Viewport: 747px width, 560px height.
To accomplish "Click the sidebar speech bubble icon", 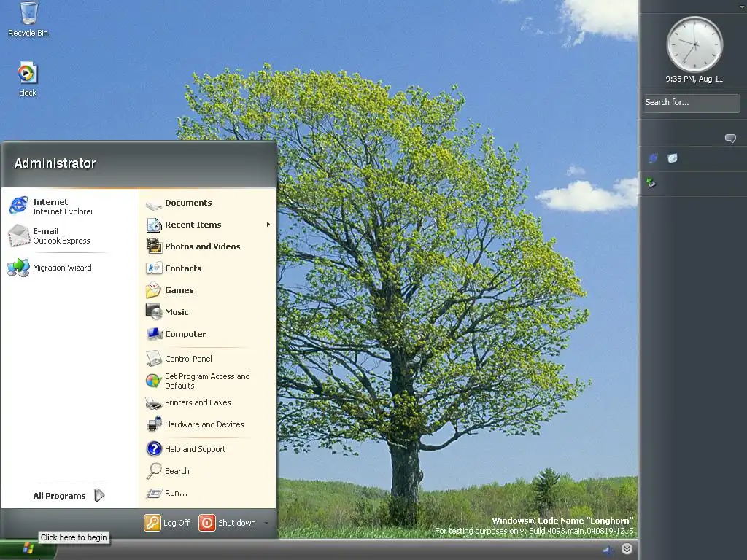I will tap(730, 138).
